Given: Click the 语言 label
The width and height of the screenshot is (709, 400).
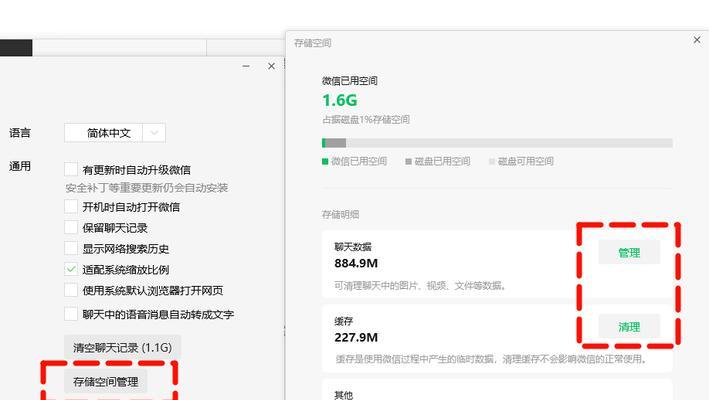Looking at the screenshot, I should click(x=20, y=133).
